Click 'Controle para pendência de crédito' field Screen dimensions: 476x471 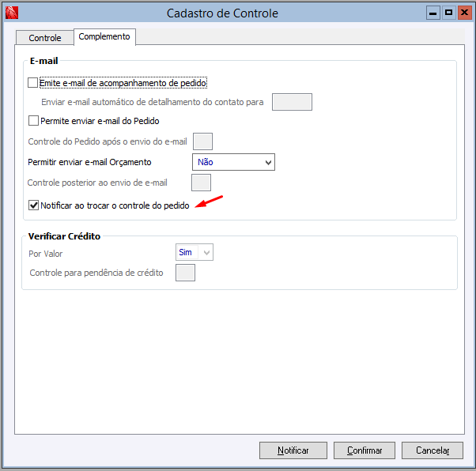point(184,273)
